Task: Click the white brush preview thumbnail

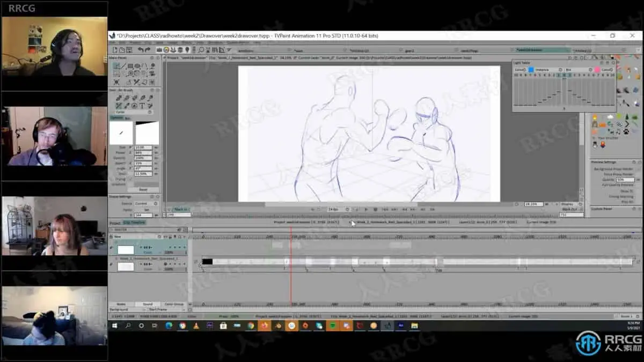Action: tap(121, 132)
